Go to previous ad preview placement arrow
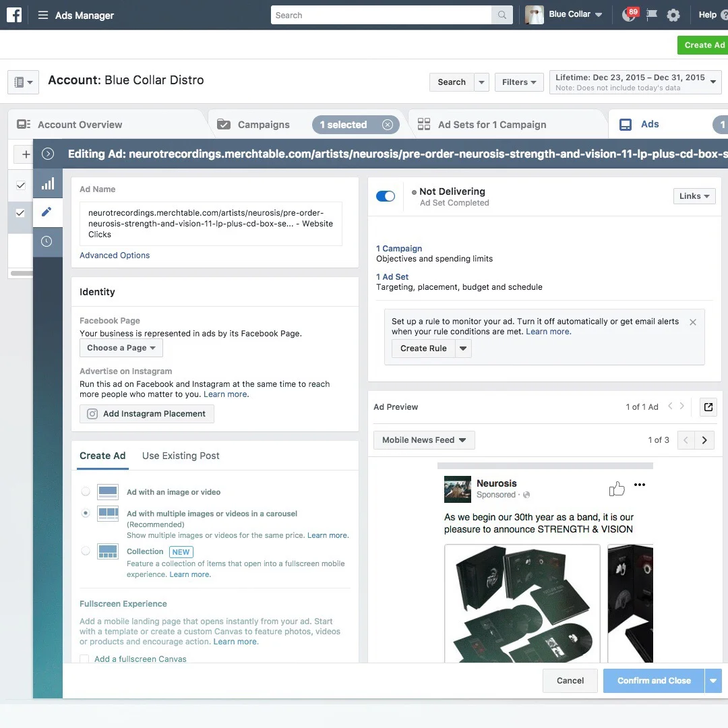 [686, 440]
